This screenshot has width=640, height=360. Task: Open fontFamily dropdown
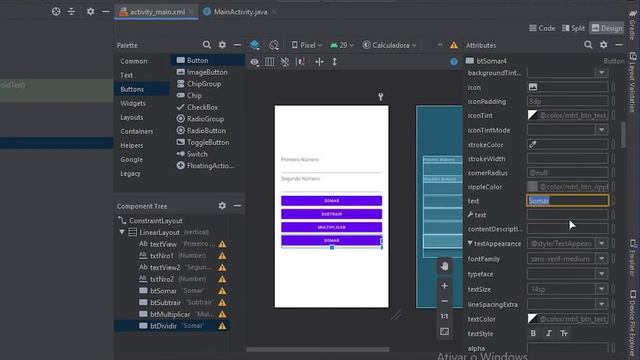click(x=602, y=259)
